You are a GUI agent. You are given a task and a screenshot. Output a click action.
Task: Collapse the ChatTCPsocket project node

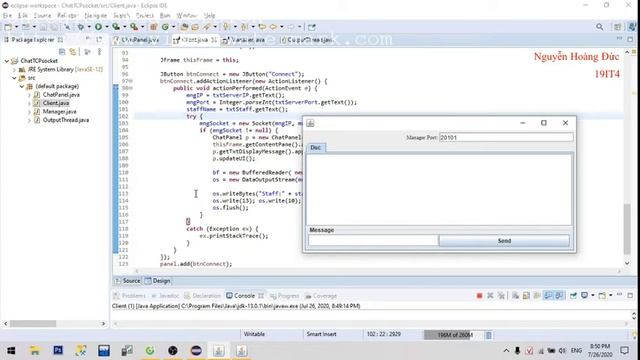tap(7, 61)
